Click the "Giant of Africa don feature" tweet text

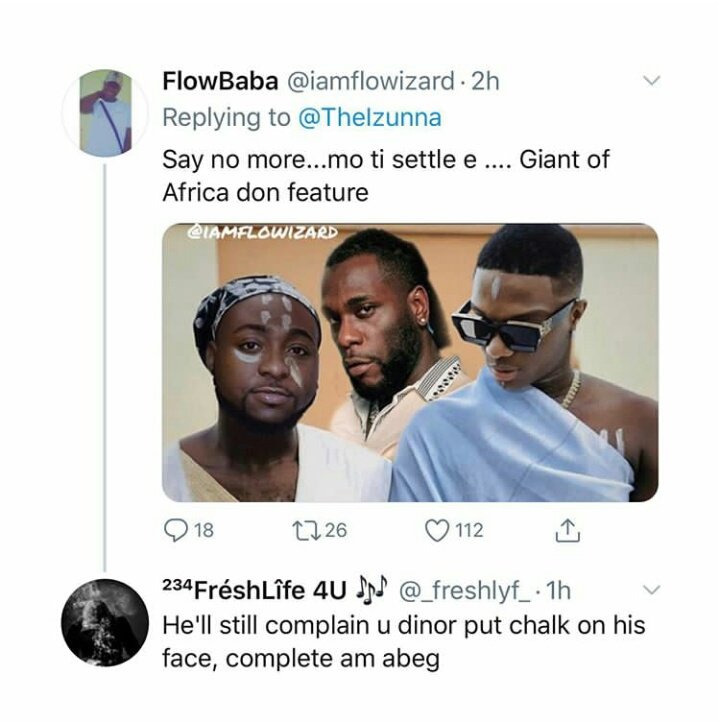coord(386,175)
